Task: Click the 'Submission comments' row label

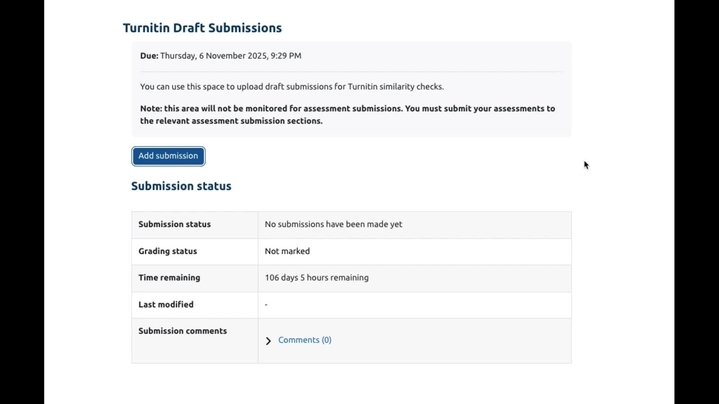Action: click(x=183, y=331)
